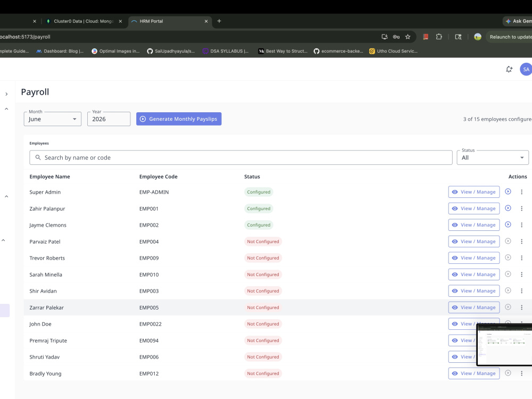Switch to the Cluster0 Data MongoDB tab
532x399 pixels.
(x=84, y=21)
